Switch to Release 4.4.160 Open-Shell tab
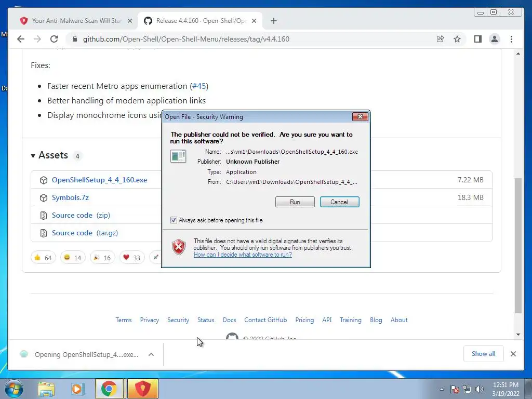The image size is (532, 399). [200, 21]
